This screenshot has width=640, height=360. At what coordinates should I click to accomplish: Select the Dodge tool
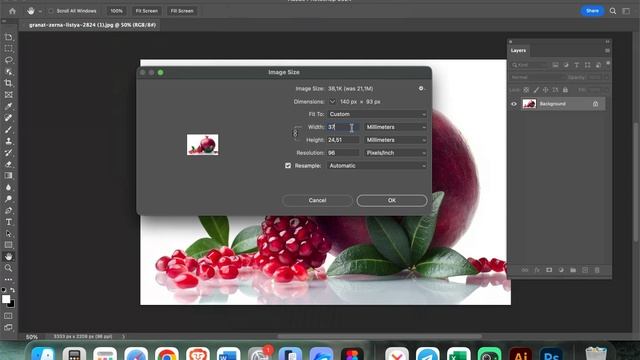click(9, 199)
